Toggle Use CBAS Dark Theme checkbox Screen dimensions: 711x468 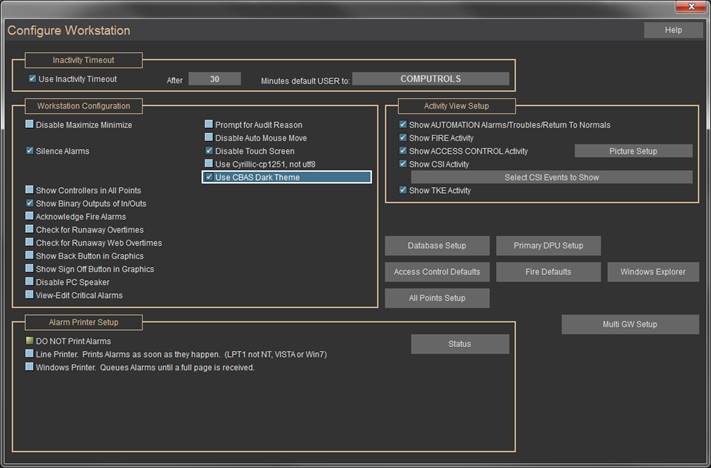pos(209,177)
